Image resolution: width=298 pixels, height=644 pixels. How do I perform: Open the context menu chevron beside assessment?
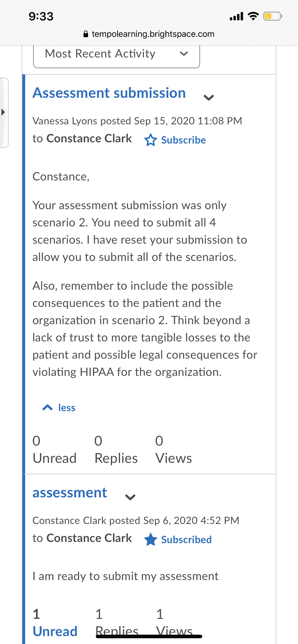pyautogui.click(x=130, y=497)
